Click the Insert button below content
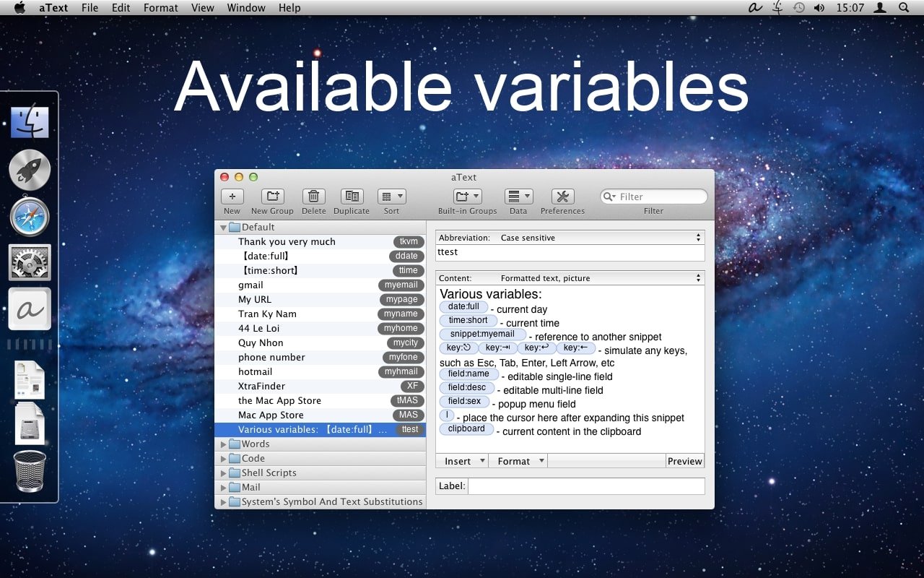The image size is (924, 578). point(462,461)
